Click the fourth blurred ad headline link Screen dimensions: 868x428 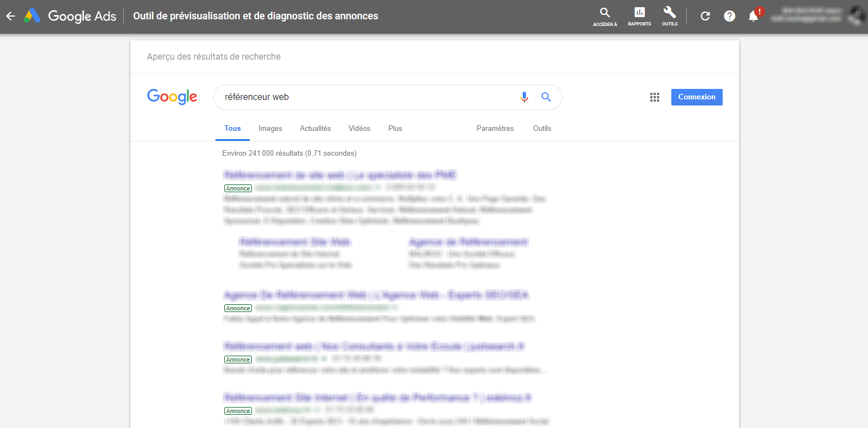(377, 398)
